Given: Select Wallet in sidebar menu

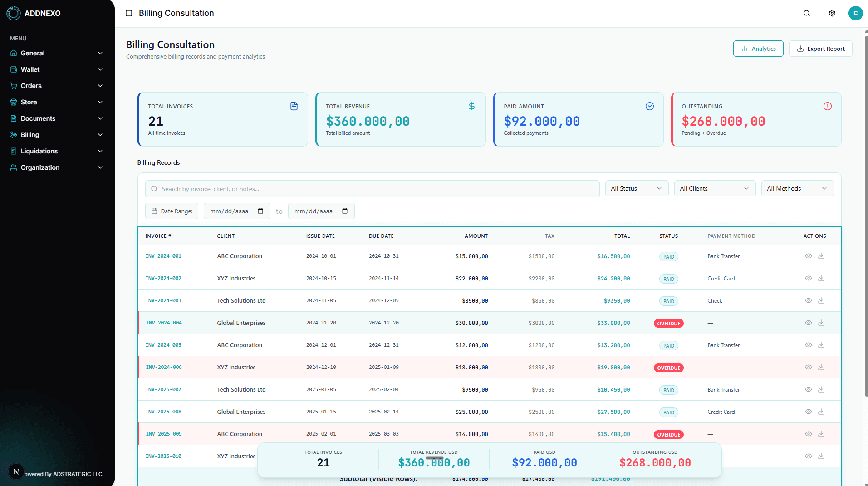Looking at the screenshot, I should (x=57, y=69).
